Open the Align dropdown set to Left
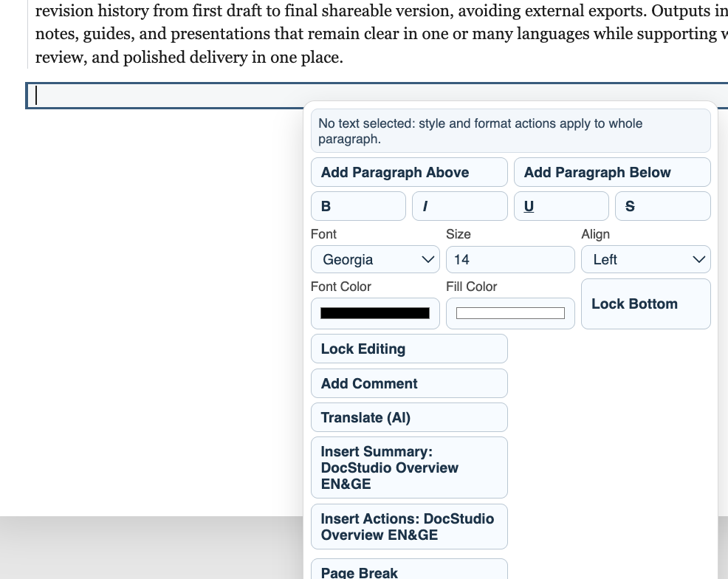The width and height of the screenshot is (728, 579). pyautogui.click(x=646, y=259)
